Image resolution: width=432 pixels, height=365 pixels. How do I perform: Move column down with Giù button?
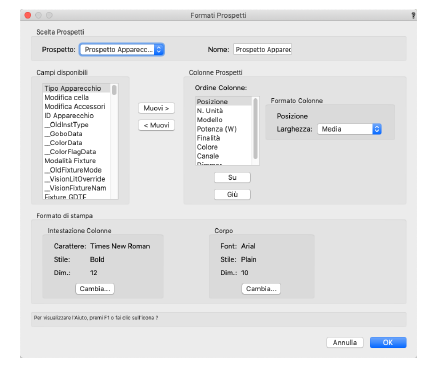click(x=232, y=194)
